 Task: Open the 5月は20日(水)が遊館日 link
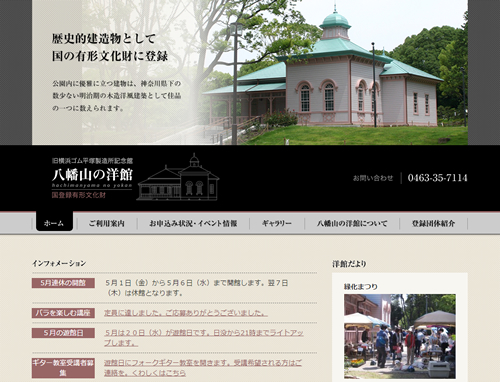tap(204, 338)
